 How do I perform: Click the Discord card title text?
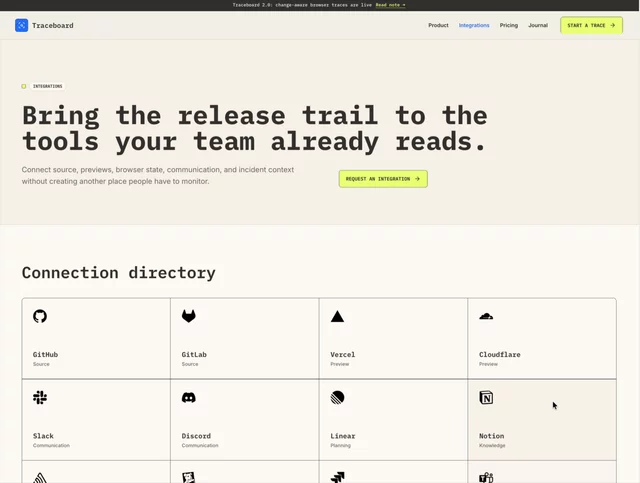pyautogui.click(x=196, y=436)
